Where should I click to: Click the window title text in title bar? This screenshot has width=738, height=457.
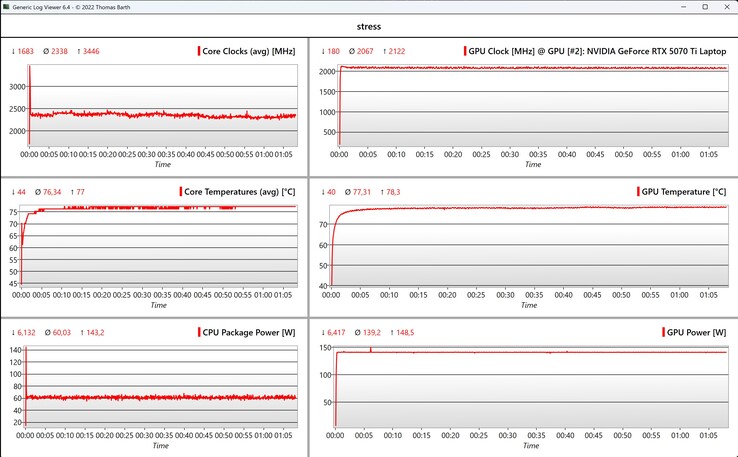72,7
